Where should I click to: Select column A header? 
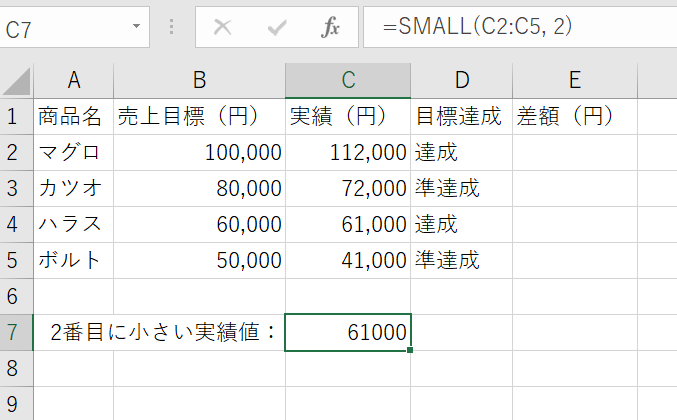[73, 81]
